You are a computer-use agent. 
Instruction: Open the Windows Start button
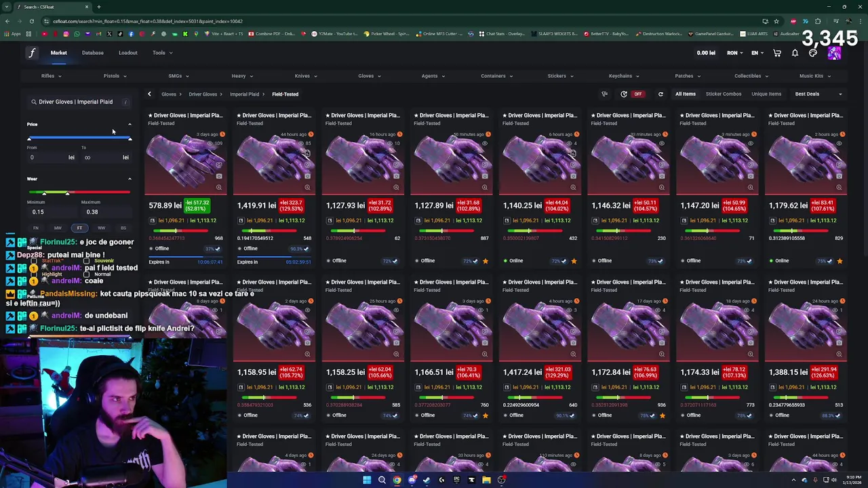(367, 480)
